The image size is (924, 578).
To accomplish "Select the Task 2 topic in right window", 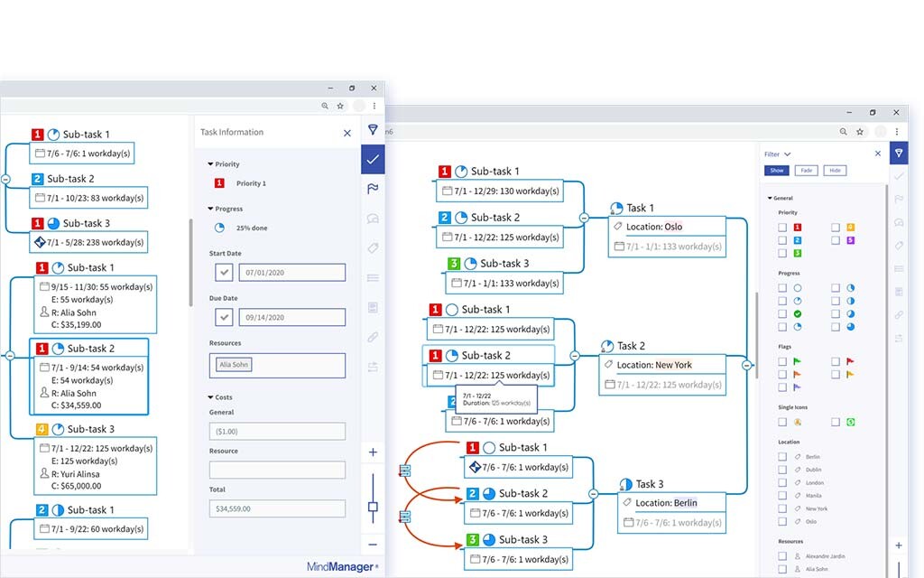I will [x=632, y=346].
